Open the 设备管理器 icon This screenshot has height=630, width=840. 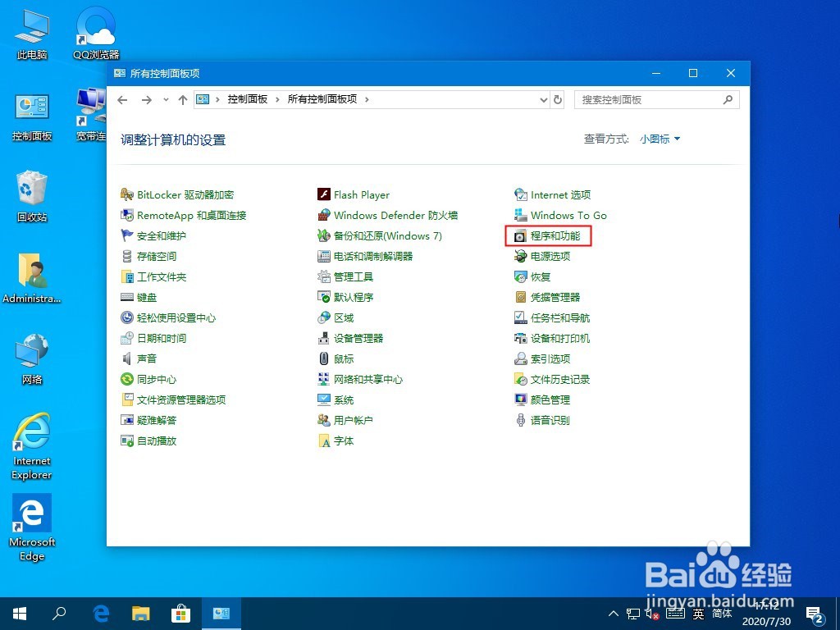[x=323, y=338]
